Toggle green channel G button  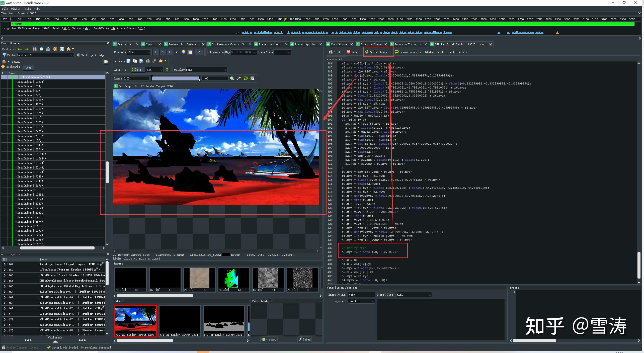(163, 52)
